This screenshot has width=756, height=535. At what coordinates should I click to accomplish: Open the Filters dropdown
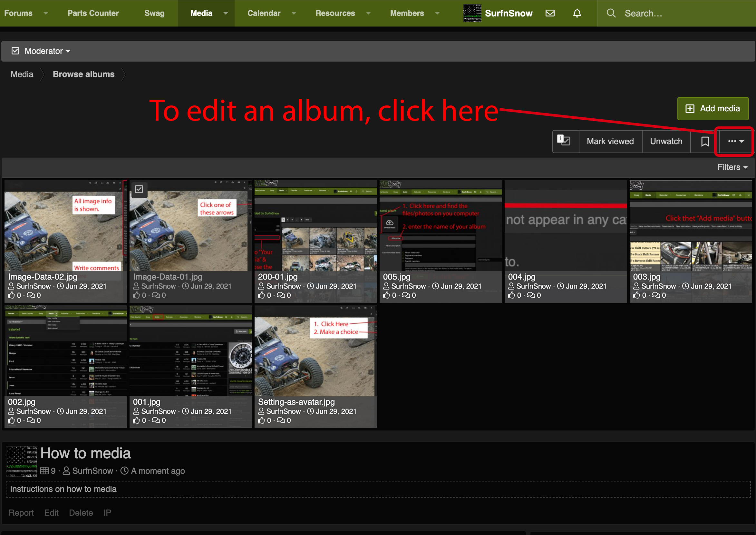732,167
